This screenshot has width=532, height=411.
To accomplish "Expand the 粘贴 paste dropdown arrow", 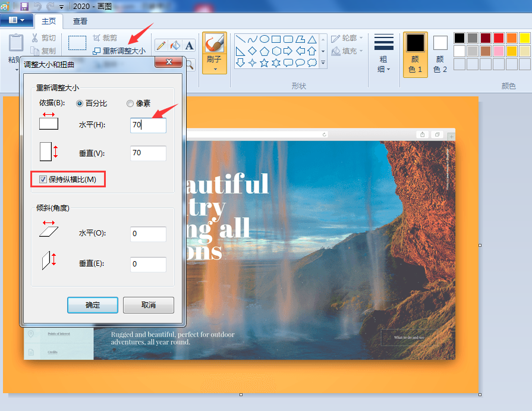I will coord(17,70).
